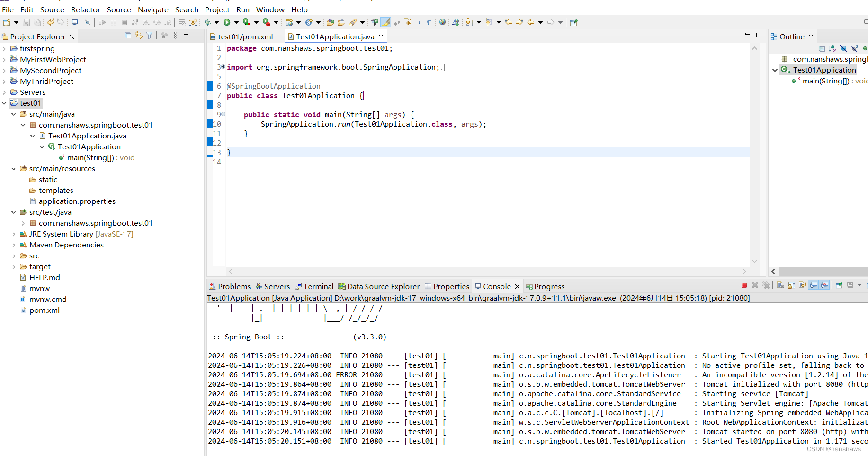The image size is (868, 456).
Task: Clear the Console output
Action: [780, 285]
